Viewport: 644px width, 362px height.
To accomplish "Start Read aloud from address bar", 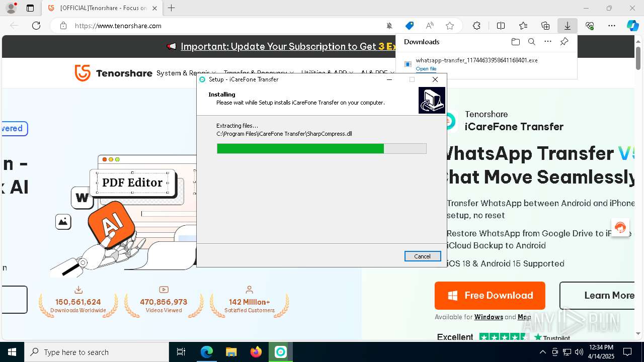I will [430, 26].
